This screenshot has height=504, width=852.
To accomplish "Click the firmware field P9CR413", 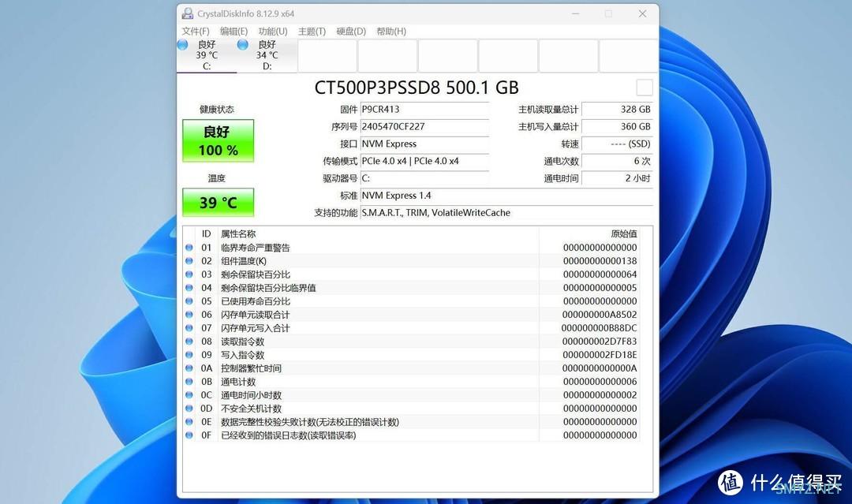I will pyautogui.click(x=424, y=109).
